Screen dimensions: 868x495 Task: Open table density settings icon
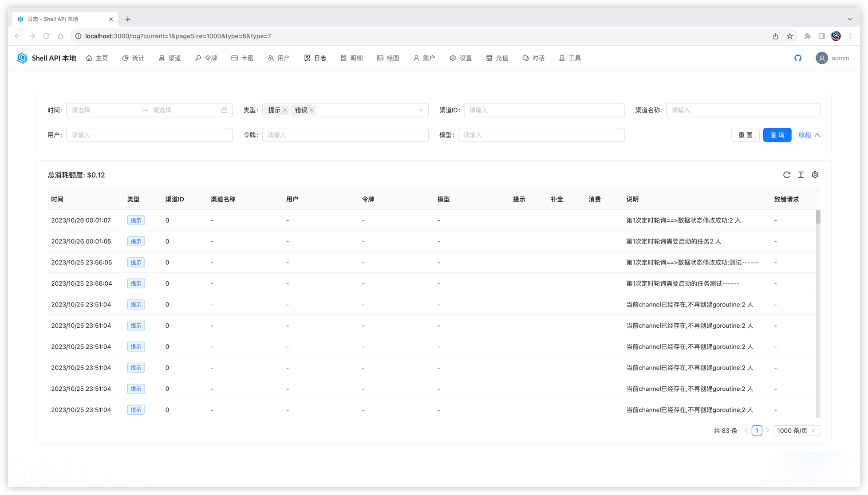pos(801,175)
